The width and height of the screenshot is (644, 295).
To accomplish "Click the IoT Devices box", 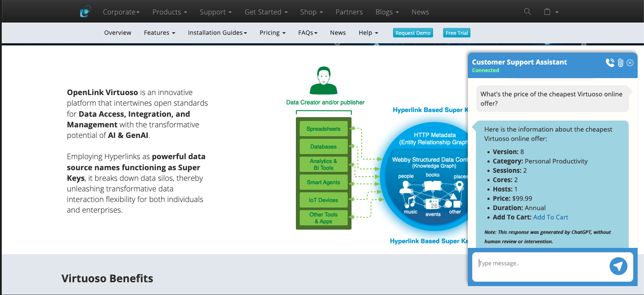I will tap(323, 200).
